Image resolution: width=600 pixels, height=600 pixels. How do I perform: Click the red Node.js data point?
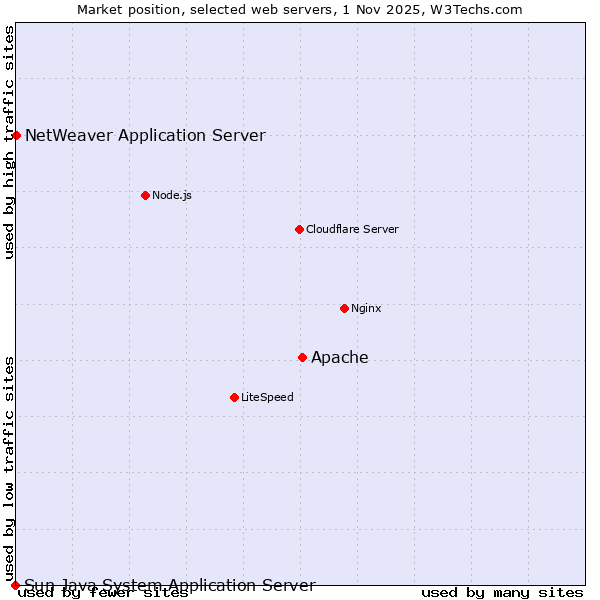point(145,195)
